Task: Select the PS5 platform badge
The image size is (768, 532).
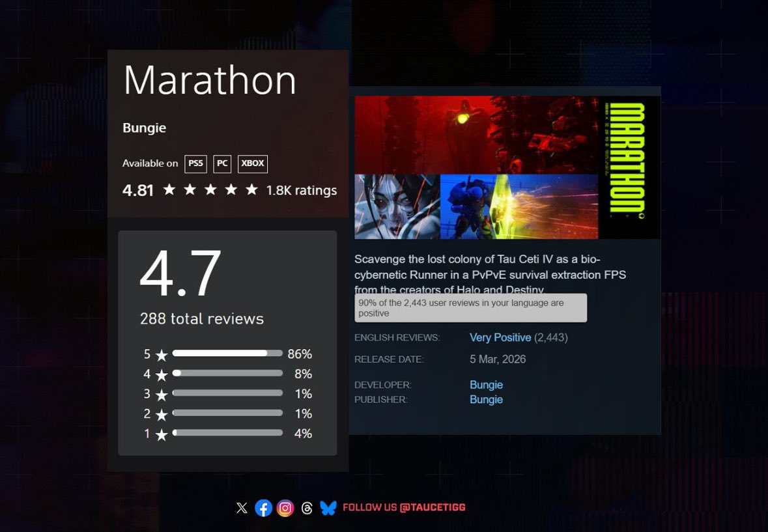Action: [x=195, y=163]
